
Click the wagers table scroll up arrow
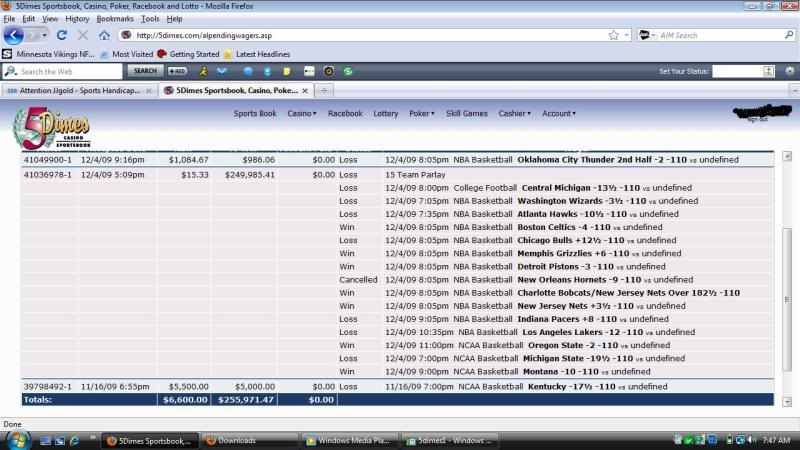pos(787,156)
